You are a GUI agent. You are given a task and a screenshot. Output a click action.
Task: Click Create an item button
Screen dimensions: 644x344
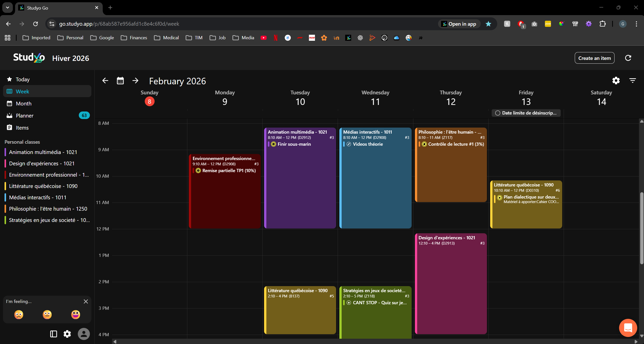point(594,58)
